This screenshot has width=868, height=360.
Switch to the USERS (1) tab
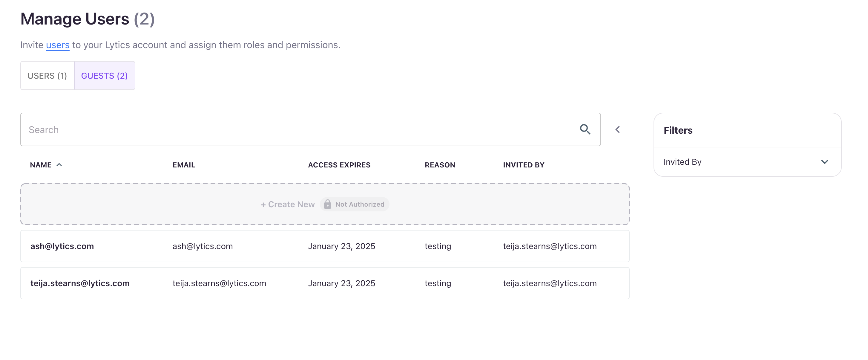coord(47,76)
